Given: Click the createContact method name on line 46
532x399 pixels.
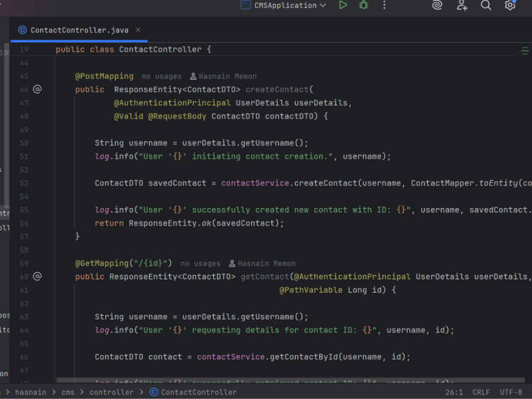Looking at the screenshot, I should tap(277, 89).
